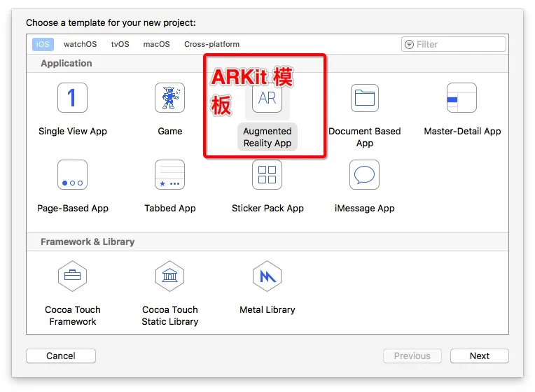Select the Master-Detail App template icon
Viewport: 535px width, 392px height.
(x=461, y=98)
